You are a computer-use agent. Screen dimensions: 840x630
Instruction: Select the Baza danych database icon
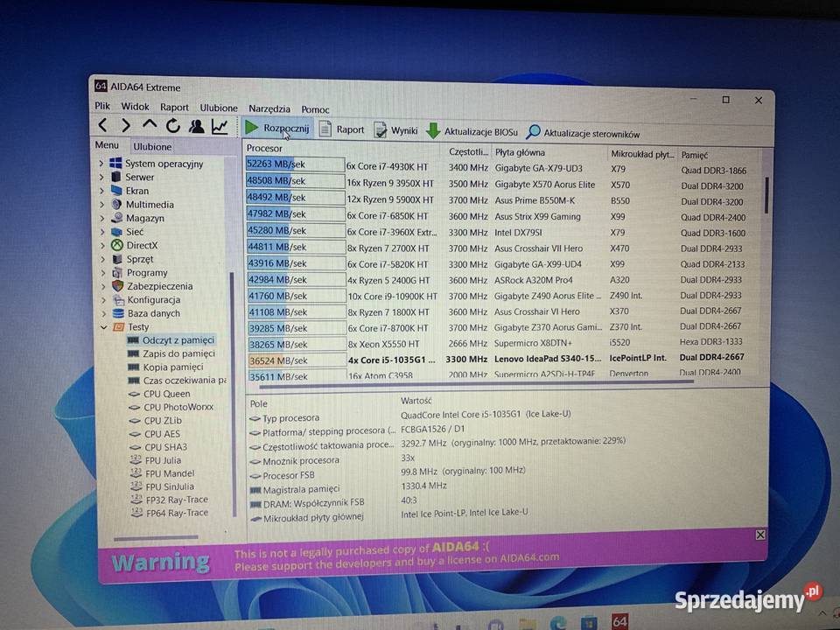[118, 313]
